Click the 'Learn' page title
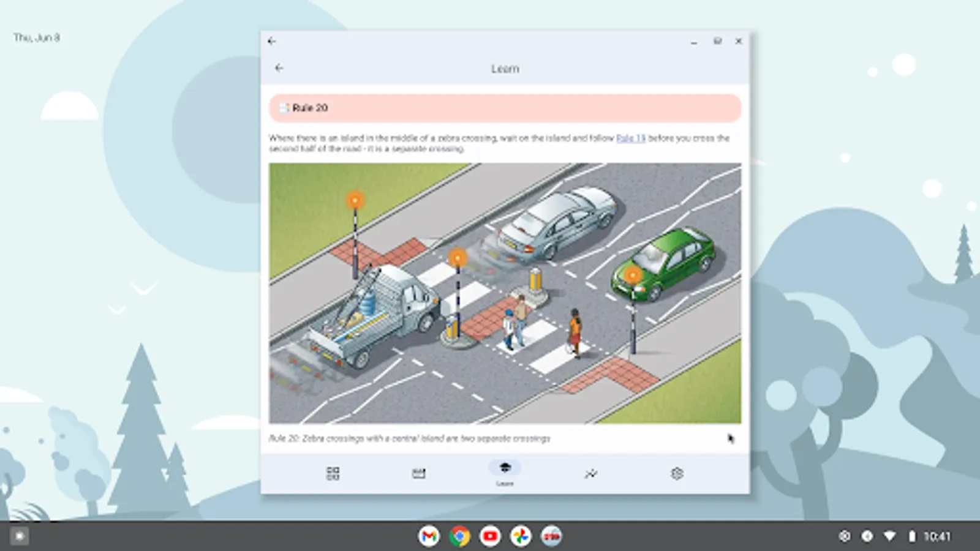The height and width of the screenshot is (551, 980). click(x=505, y=69)
